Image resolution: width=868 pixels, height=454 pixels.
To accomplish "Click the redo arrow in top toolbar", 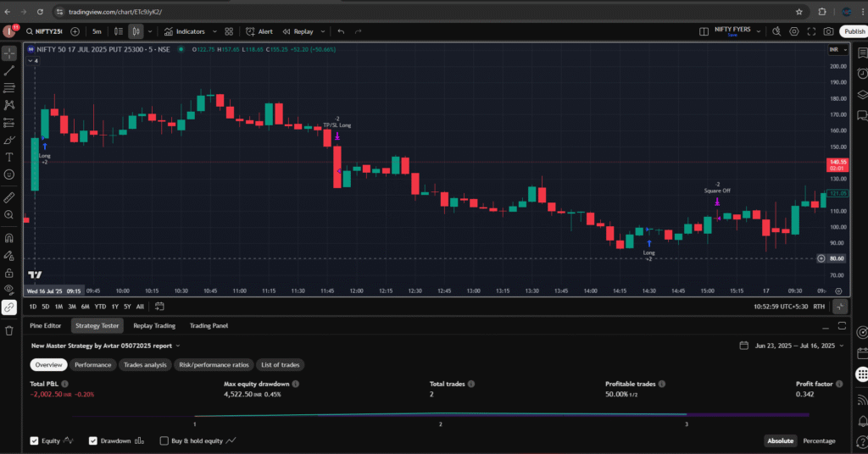I will click(359, 31).
